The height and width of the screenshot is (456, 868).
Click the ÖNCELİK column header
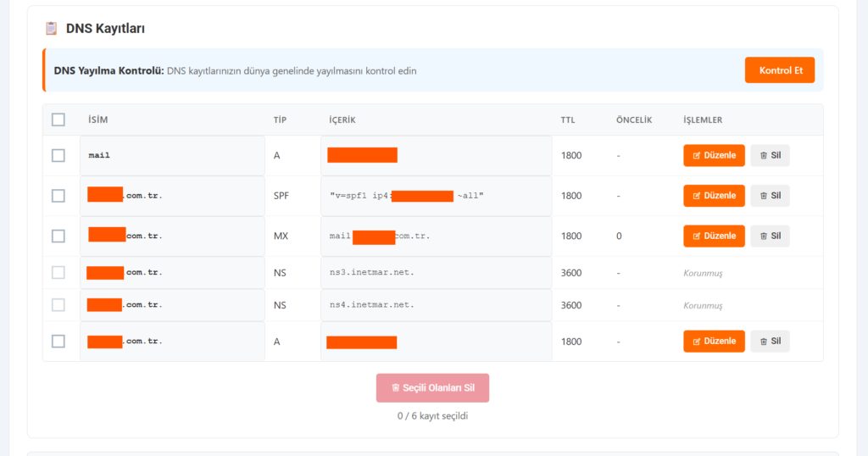pos(634,120)
